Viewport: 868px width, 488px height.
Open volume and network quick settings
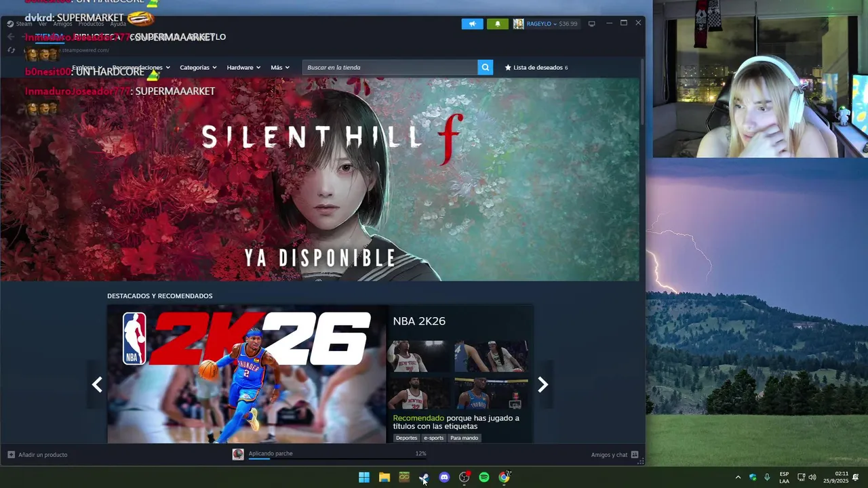tap(806, 477)
